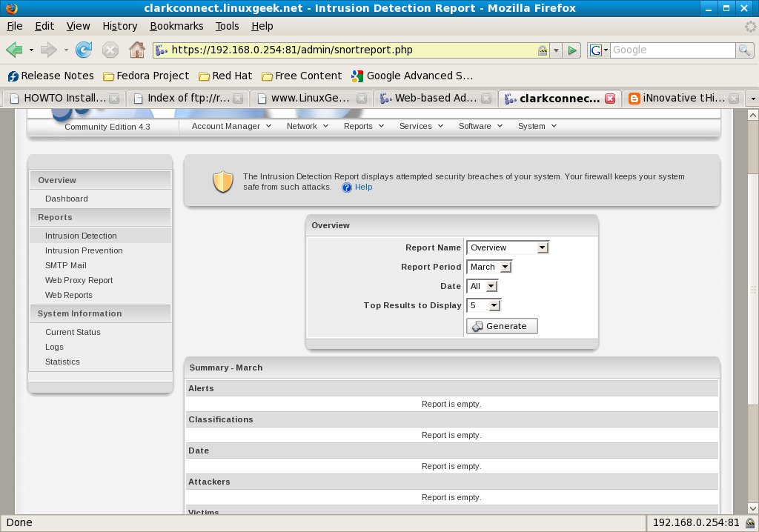Open the Logs sidebar link
Image resolution: width=759 pixels, height=532 pixels.
click(54, 347)
